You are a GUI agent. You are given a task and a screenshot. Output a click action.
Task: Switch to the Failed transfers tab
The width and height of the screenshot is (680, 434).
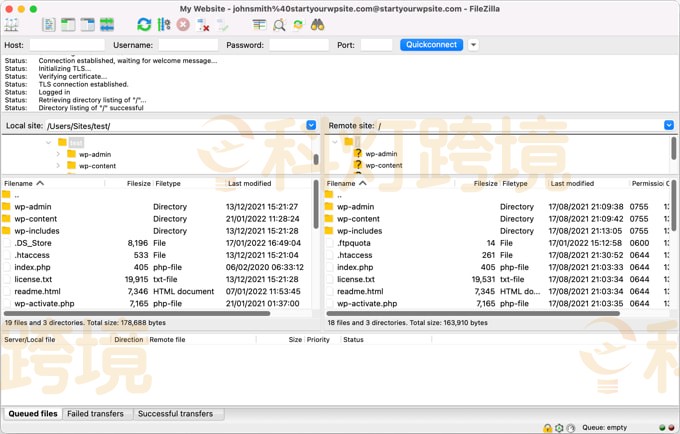[x=95, y=414]
